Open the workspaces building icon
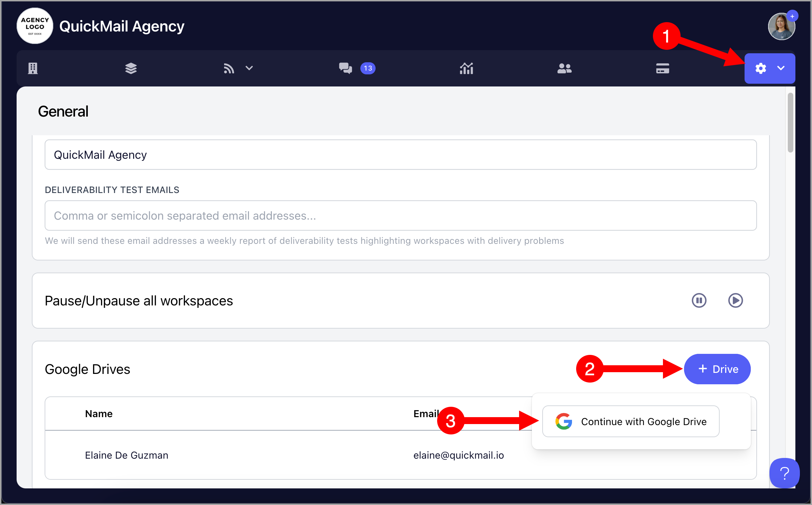 coord(33,68)
